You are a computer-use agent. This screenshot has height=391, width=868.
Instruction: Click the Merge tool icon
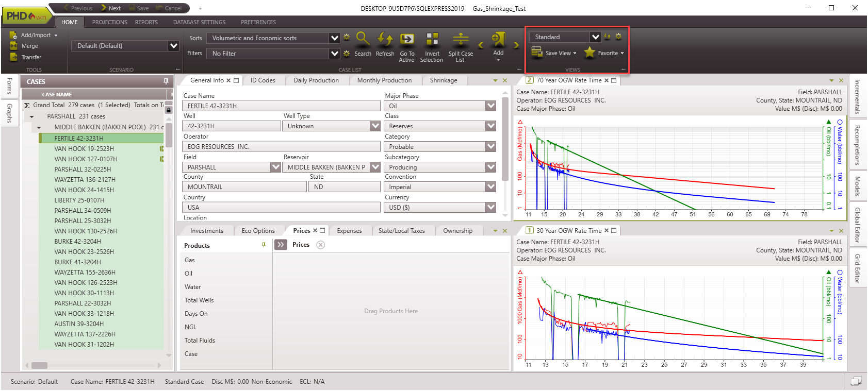[14, 46]
